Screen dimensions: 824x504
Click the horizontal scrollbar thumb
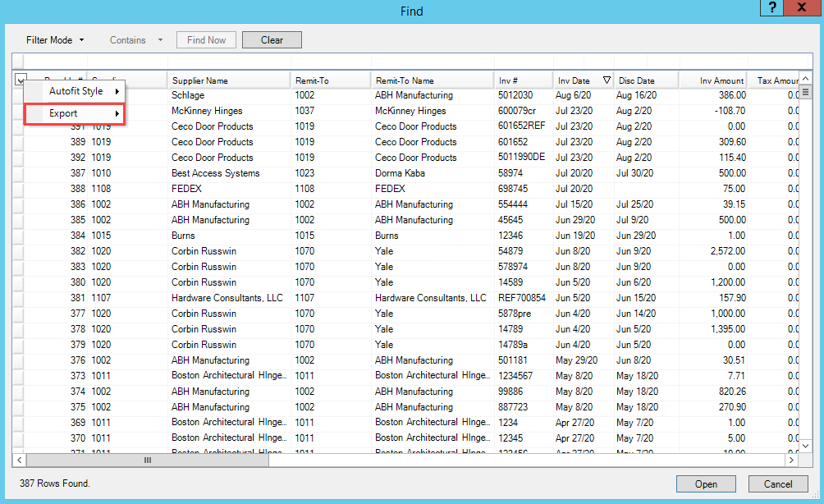click(148, 460)
